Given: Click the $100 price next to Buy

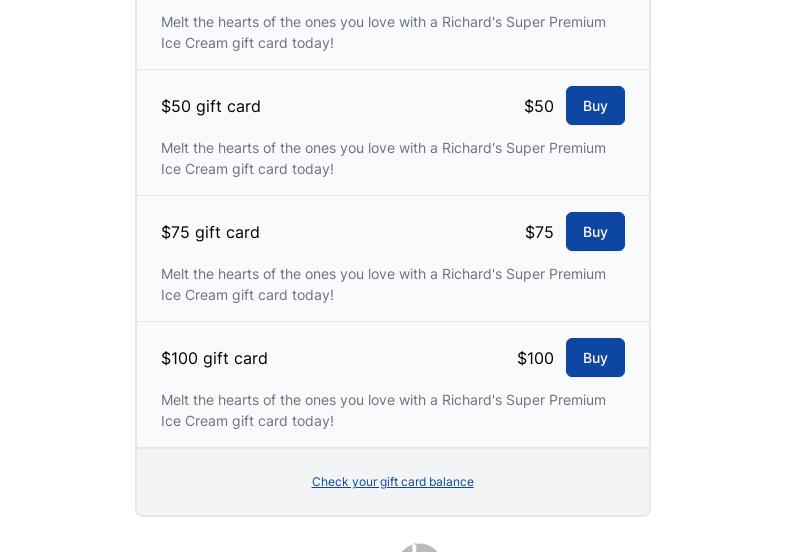Looking at the screenshot, I should [x=535, y=358].
